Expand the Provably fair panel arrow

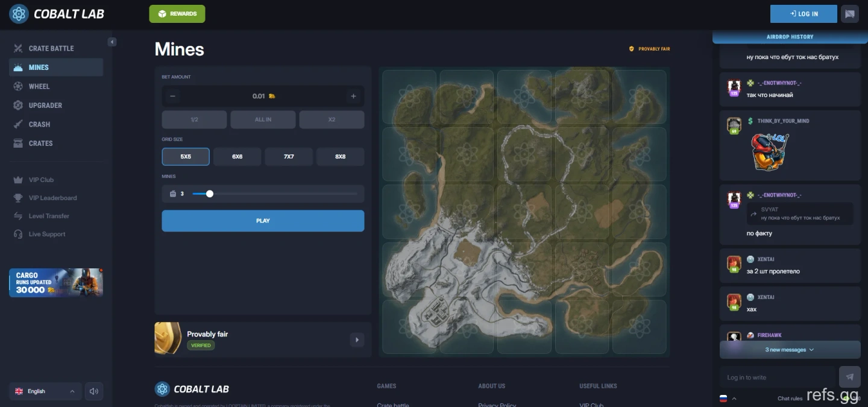pos(357,340)
